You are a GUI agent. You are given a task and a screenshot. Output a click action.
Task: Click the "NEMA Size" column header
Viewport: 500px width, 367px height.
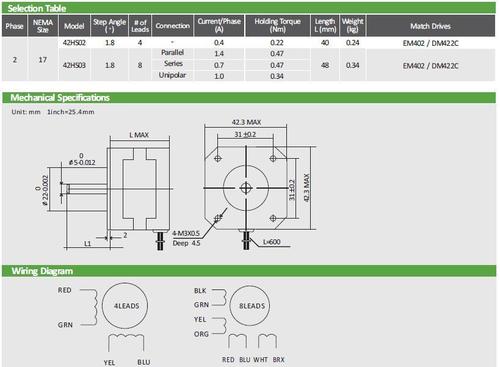pyautogui.click(x=43, y=26)
